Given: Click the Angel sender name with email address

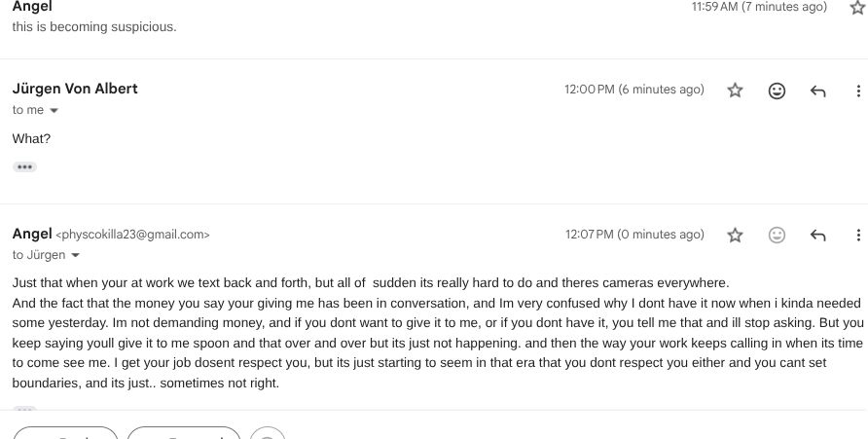Looking at the screenshot, I should pyautogui.click(x=32, y=234).
